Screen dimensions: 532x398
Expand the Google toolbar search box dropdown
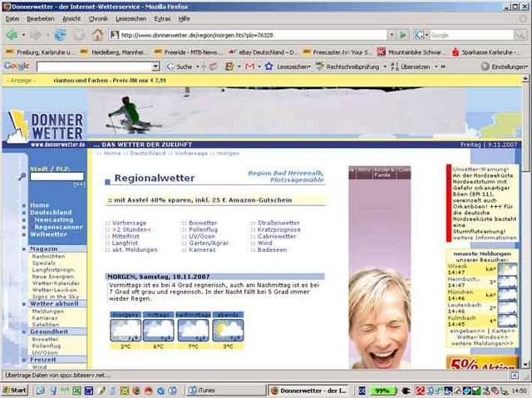[155, 66]
